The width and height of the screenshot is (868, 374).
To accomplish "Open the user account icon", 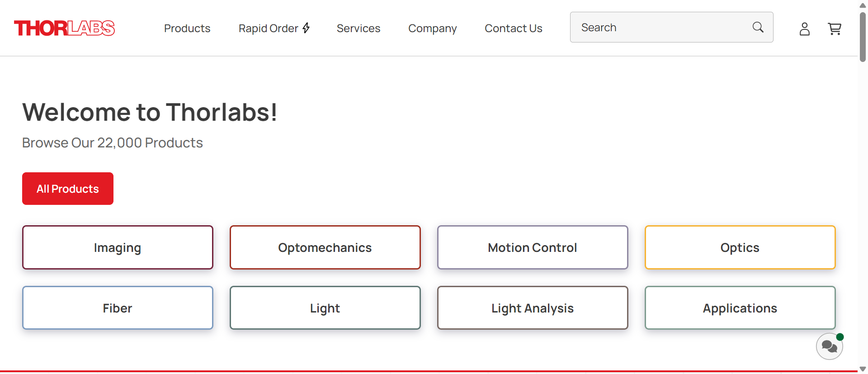I will [x=804, y=29].
